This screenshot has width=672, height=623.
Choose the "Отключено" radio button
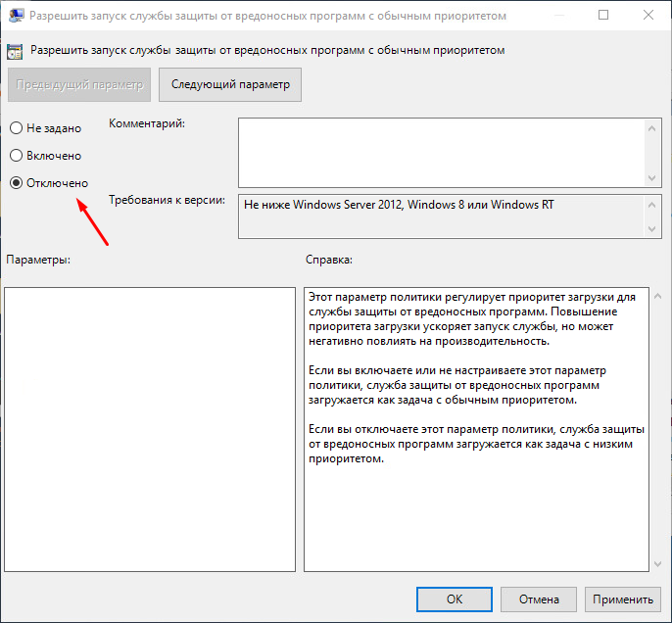click(x=17, y=183)
